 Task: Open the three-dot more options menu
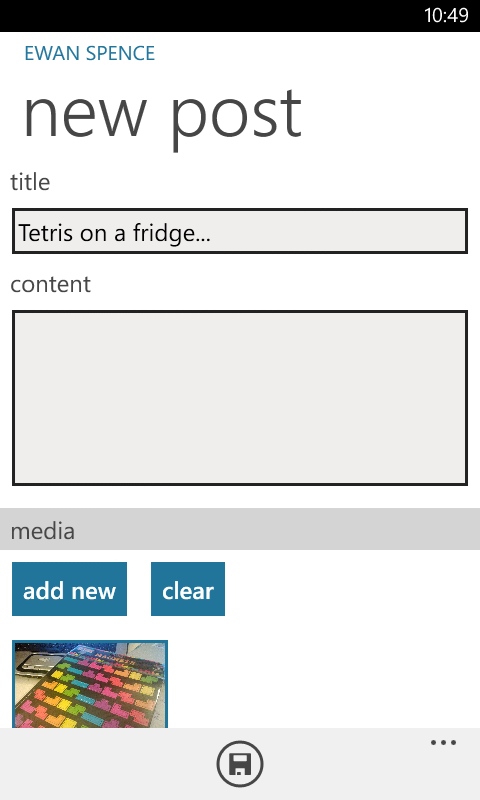tap(443, 742)
